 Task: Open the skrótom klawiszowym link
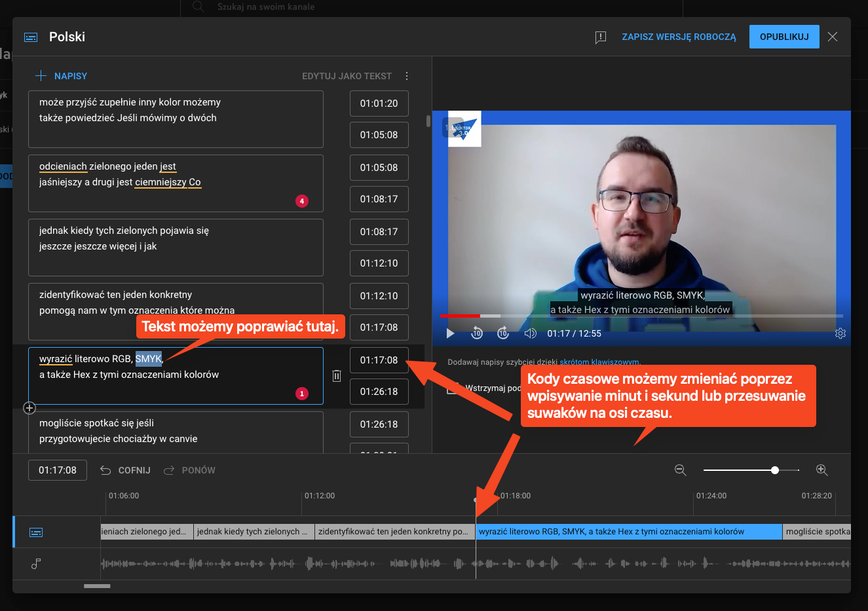tap(599, 361)
